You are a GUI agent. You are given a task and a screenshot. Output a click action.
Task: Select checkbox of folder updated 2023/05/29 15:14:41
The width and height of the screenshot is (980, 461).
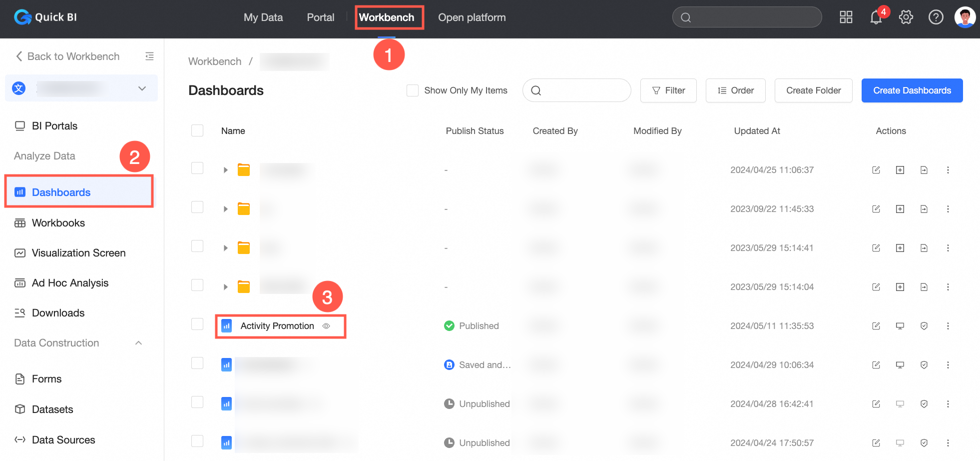click(x=197, y=246)
